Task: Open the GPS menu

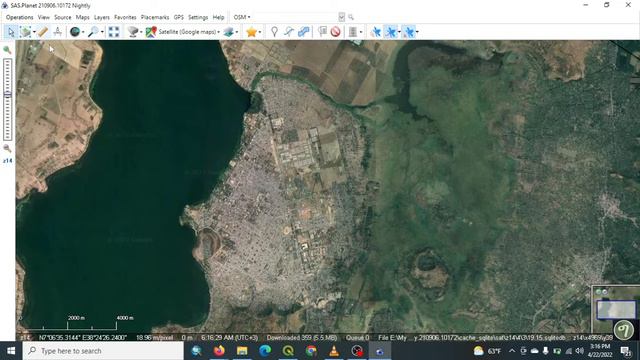Action: (178, 17)
